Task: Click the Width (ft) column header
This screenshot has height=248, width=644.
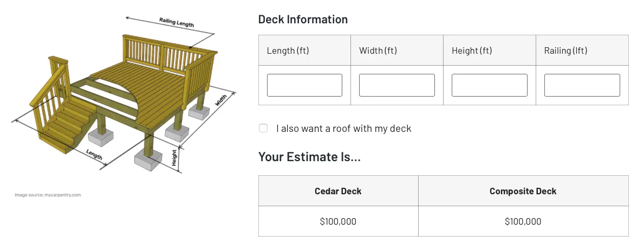Action: (378, 50)
